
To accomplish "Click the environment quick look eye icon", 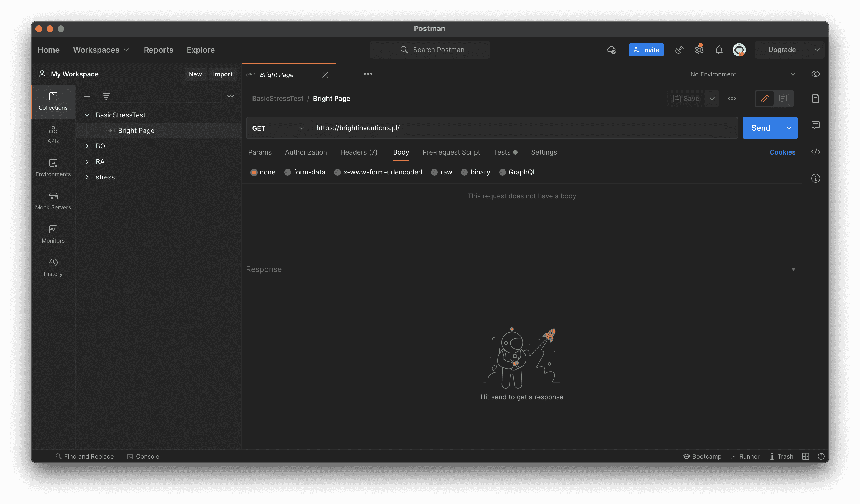I will coord(815,74).
